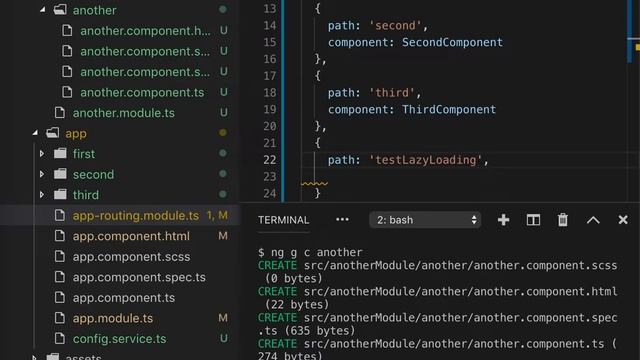This screenshot has height=360, width=640.
Task: Open app.module.ts file
Action: [x=113, y=318]
